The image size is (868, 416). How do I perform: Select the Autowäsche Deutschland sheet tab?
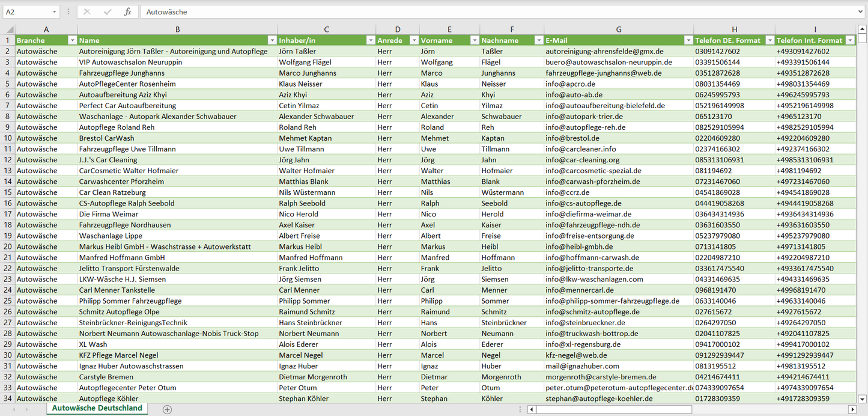pos(97,408)
